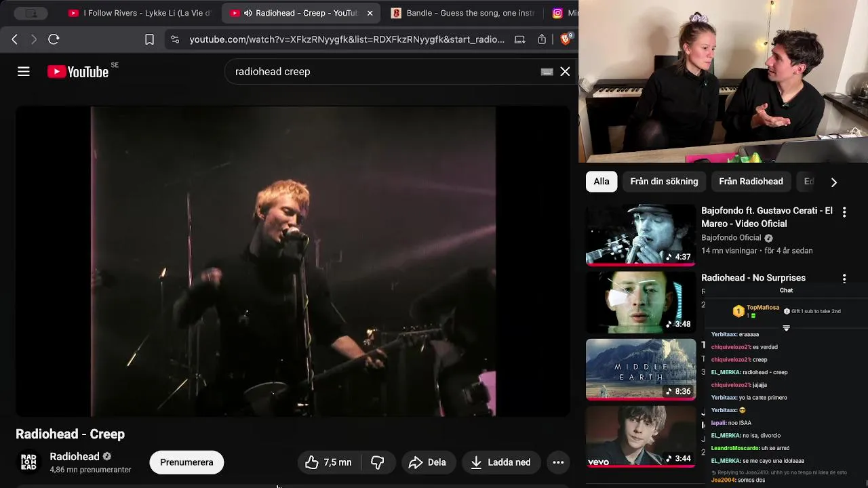Click the 'Gift 1 sub to take 2nd' text

pyautogui.click(x=816, y=311)
